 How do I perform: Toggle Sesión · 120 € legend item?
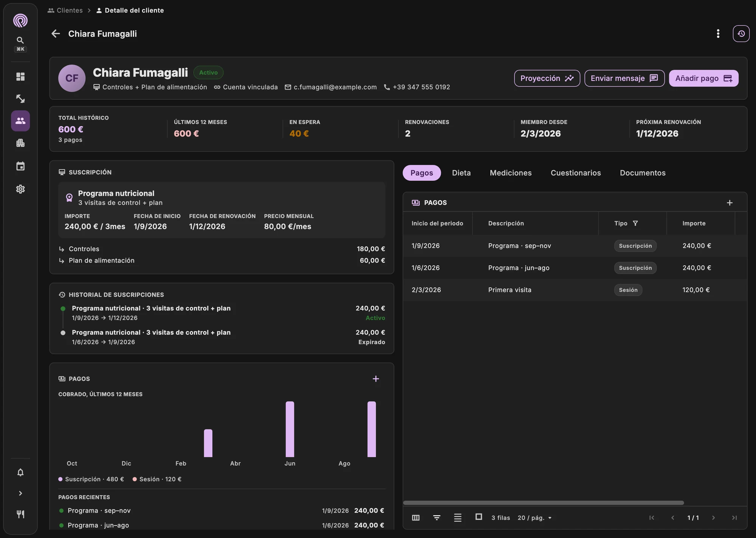point(157,479)
